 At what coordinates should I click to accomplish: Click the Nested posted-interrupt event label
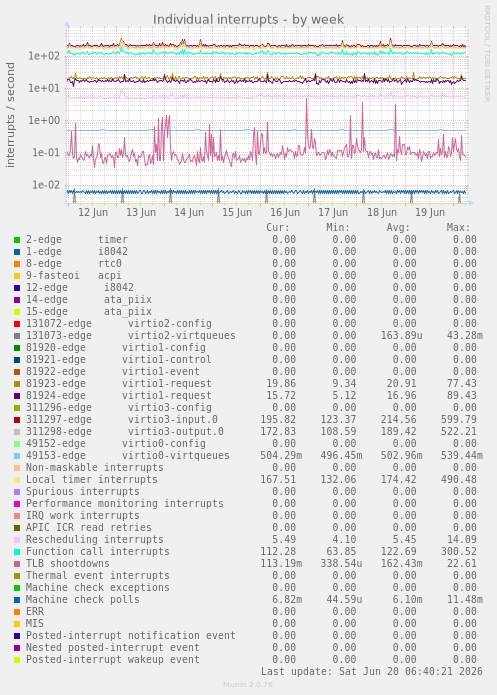tap(113, 648)
